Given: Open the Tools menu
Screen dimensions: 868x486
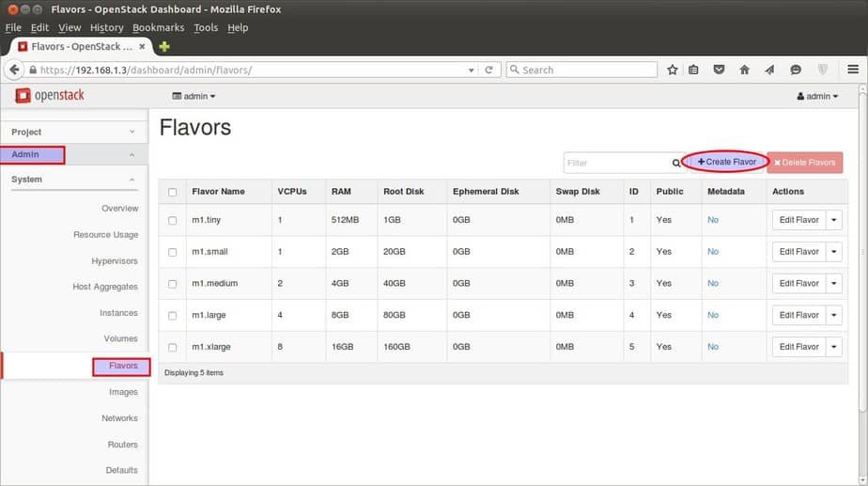Looking at the screenshot, I should (x=206, y=27).
